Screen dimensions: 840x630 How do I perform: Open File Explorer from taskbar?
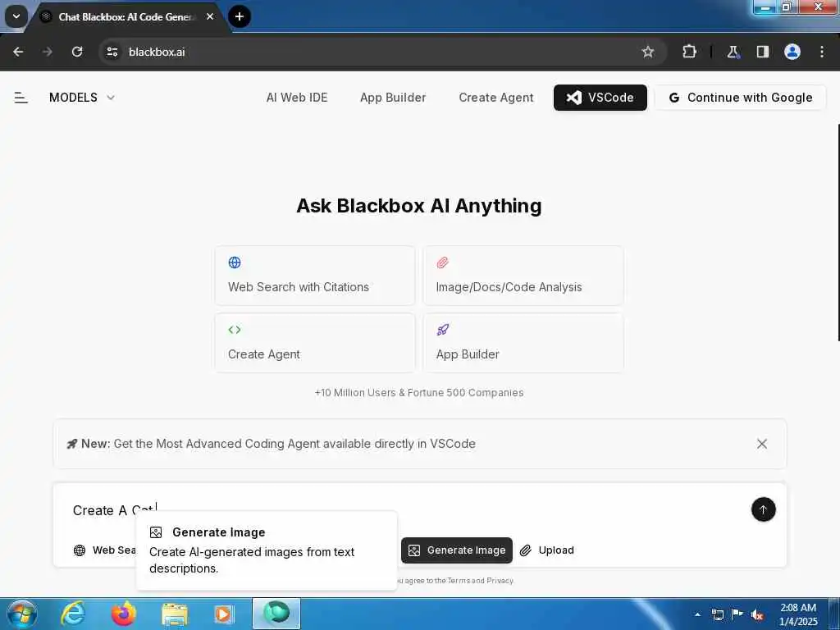point(174,614)
